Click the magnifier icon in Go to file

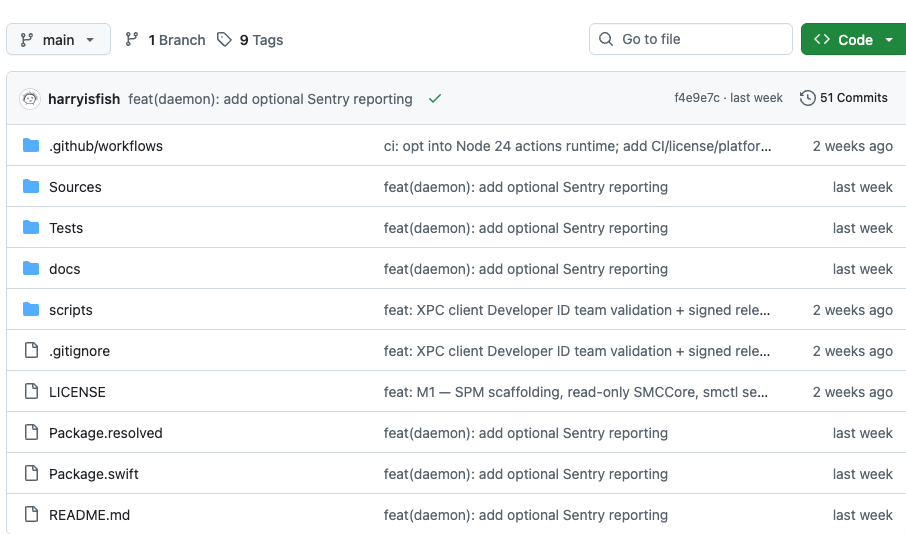click(606, 39)
